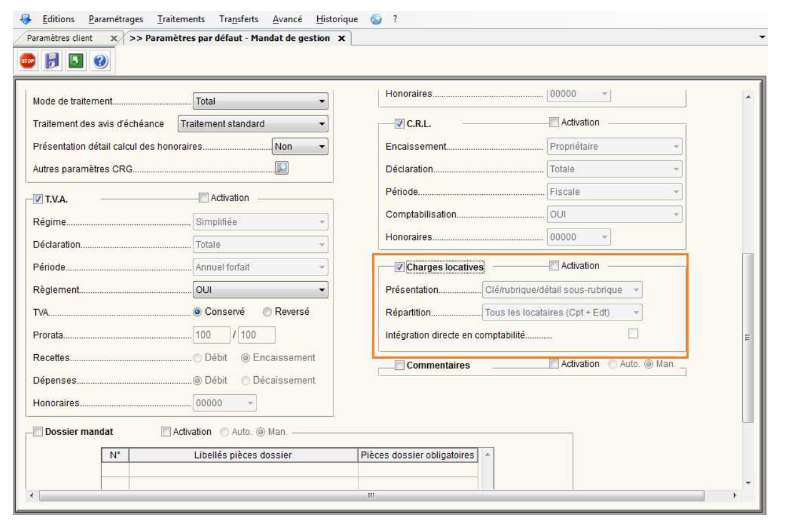This screenshot has height=529, width=787.
Task: Open the Paramétrages menu
Action: [115, 19]
